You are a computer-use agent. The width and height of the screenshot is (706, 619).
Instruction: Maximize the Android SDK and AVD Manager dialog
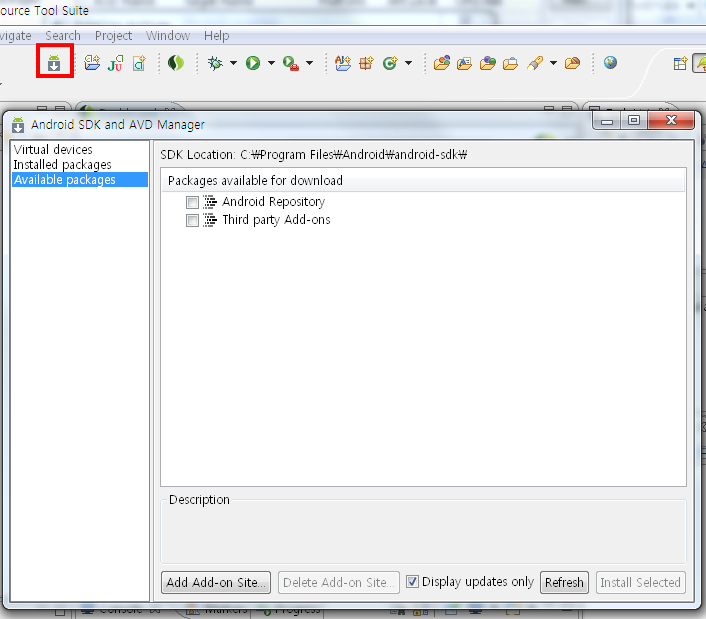[x=634, y=121]
